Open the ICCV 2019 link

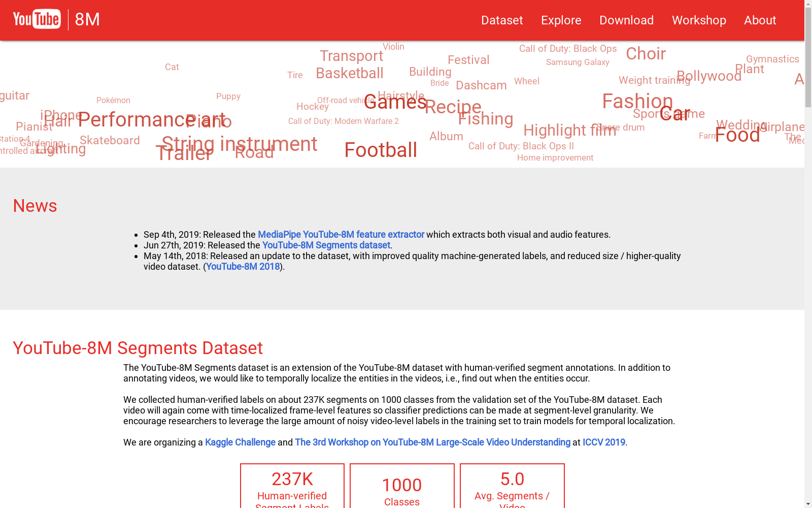coord(603,442)
